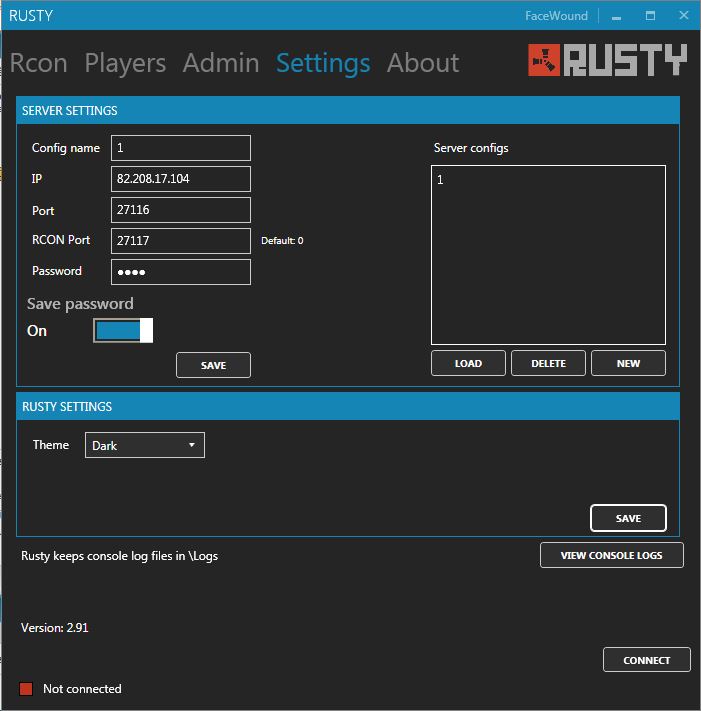This screenshot has width=701, height=711.
Task: Click the red Not connected status indicator
Action: (26, 689)
